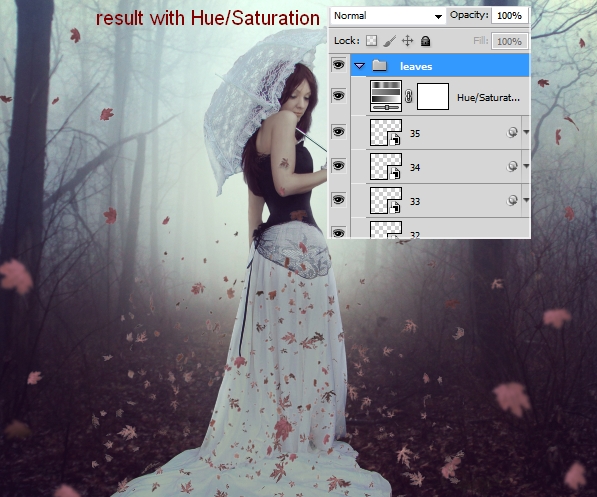Click the mask link chain icon
Viewport: 597px width, 497px height.
pos(409,96)
